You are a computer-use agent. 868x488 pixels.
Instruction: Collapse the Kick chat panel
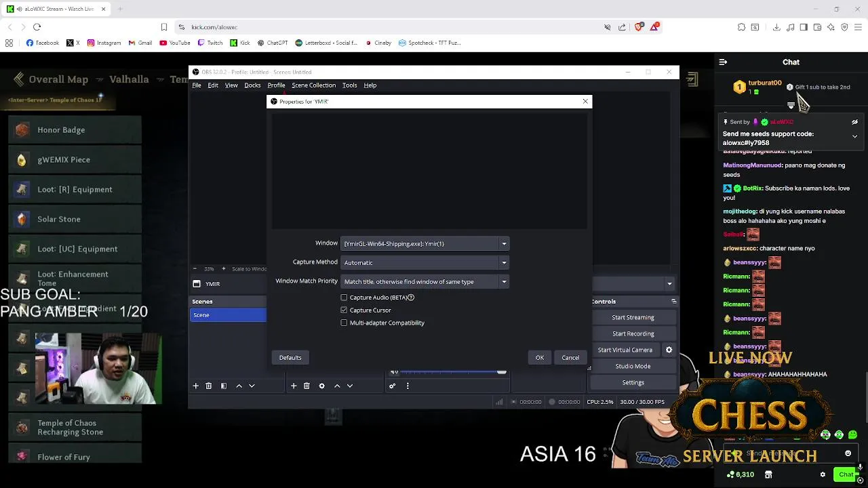click(723, 62)
